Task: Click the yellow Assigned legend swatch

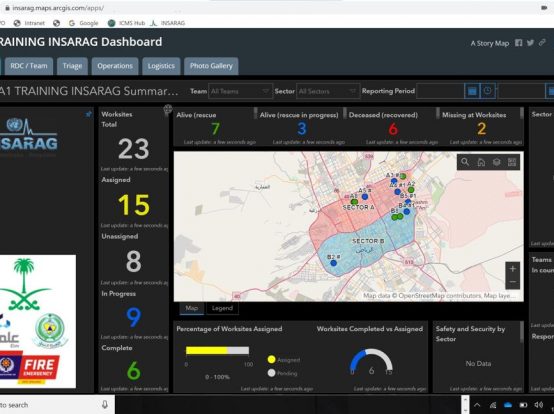Action: click(x=271, y=360)
